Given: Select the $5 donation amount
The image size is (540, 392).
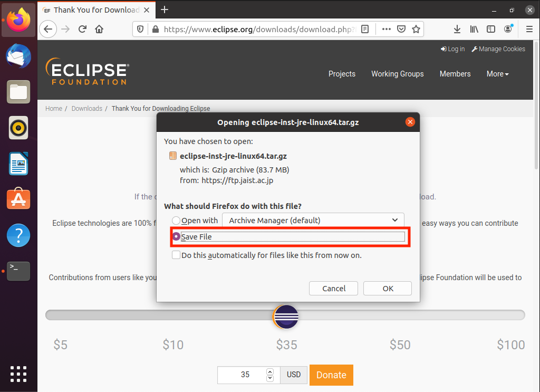Looking at the screenshot, I should [x=60, y=345].
